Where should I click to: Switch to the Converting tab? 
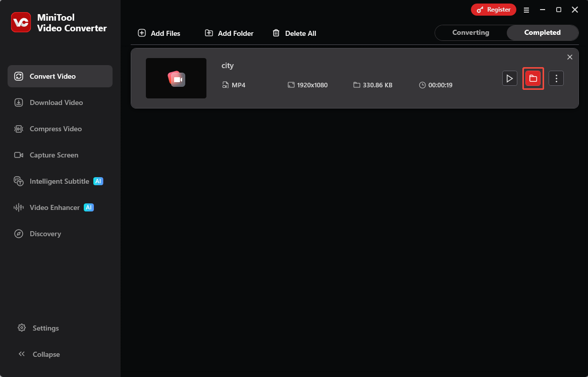pos(470,33)
